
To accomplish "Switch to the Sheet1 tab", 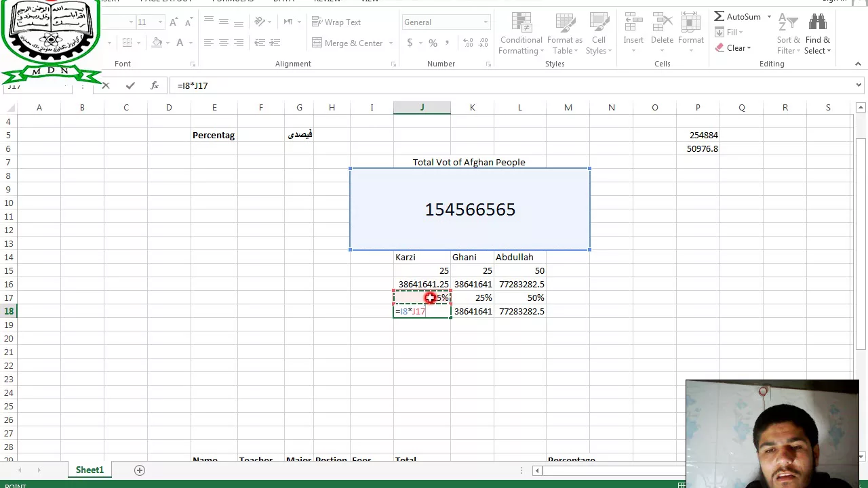I will pos(90,470).
